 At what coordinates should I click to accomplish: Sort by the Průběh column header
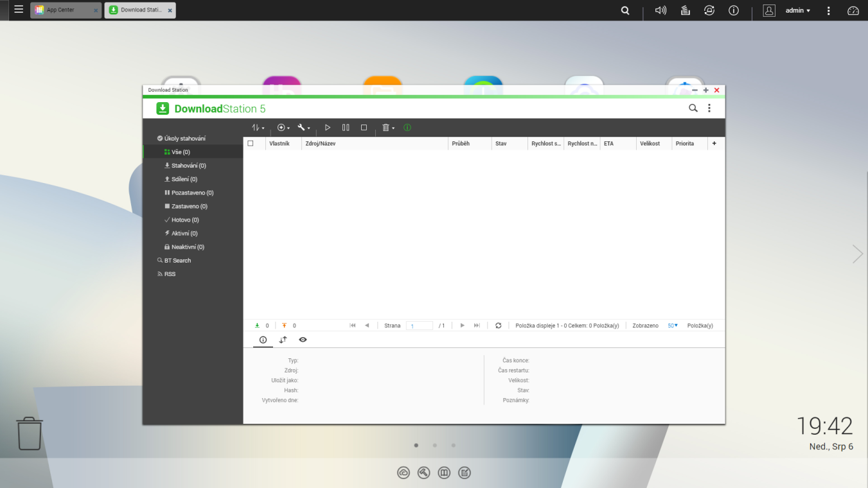coord(470,143)
